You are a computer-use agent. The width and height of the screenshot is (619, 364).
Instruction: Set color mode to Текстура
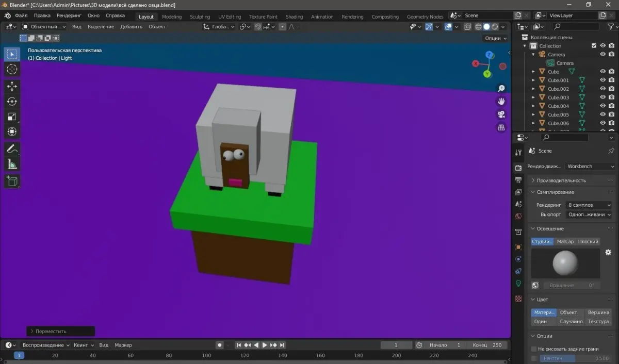tap(598, 321)
